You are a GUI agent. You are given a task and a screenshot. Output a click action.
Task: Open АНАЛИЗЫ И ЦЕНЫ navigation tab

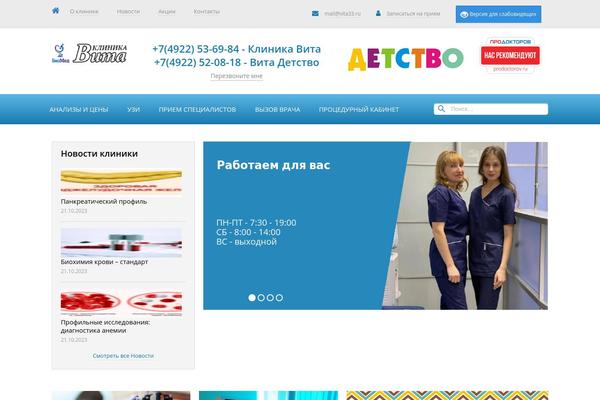tap(79, 109)
